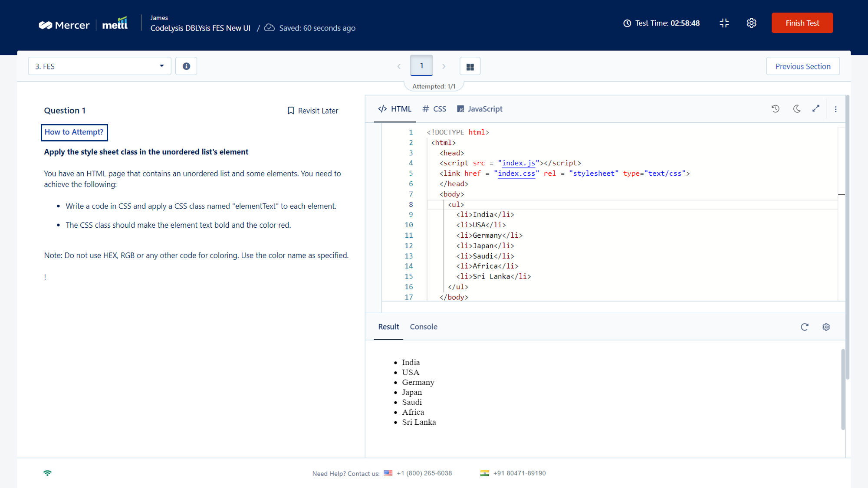Open the How to Attempt? link
This screenshot has width=868, height=488.
[74, 132]
